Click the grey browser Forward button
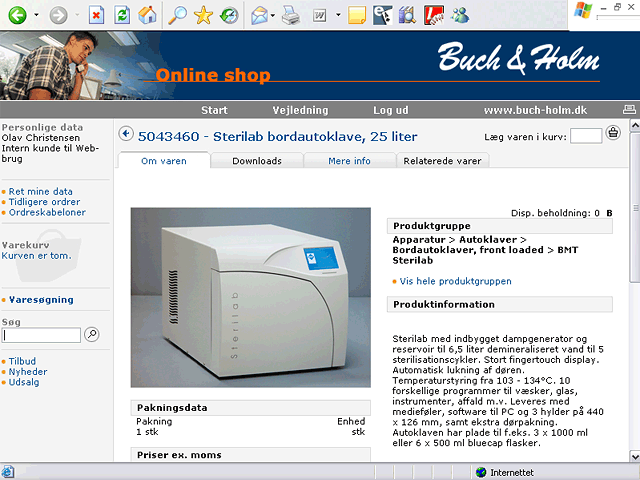 (58, 16)
